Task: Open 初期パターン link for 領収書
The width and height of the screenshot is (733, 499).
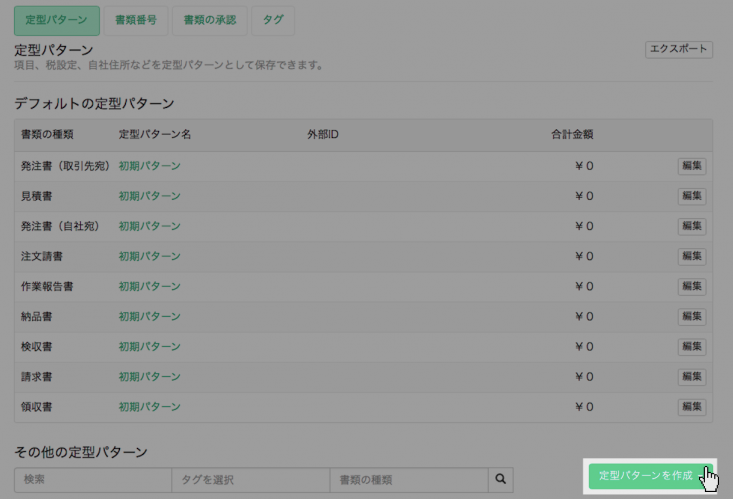Action: [x=150, y=407]
